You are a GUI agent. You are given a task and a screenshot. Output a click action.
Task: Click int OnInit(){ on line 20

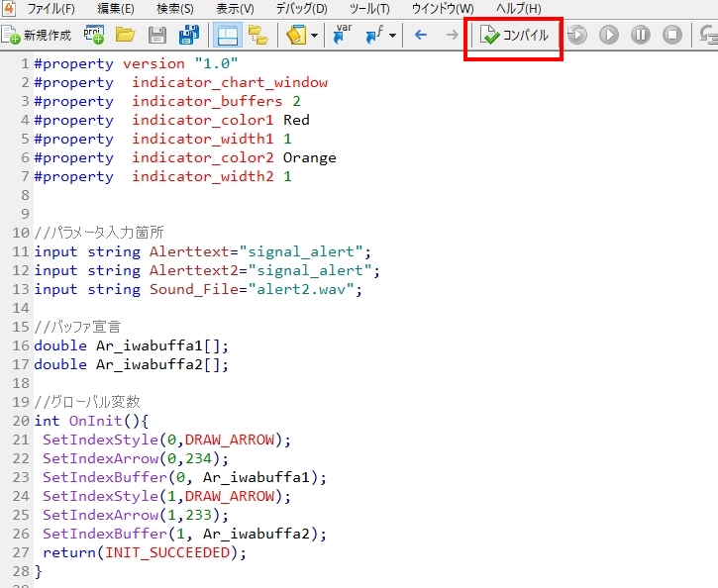[91, 421]
